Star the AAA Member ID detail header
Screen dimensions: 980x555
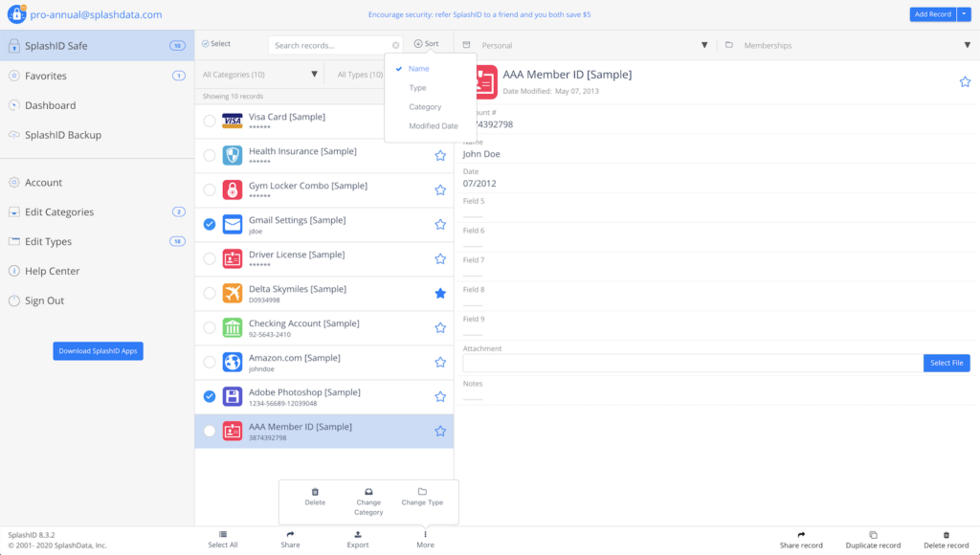(x=965, y=82)
